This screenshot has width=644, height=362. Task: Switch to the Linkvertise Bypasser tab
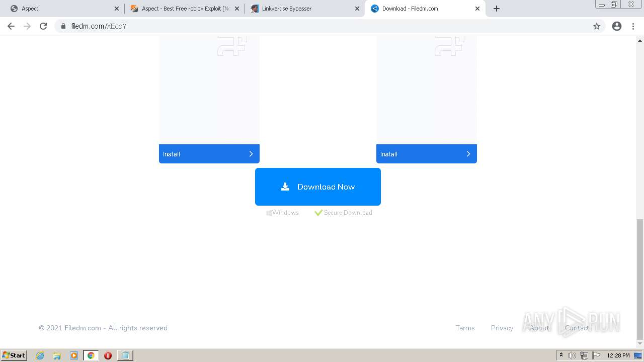[305, 9]
